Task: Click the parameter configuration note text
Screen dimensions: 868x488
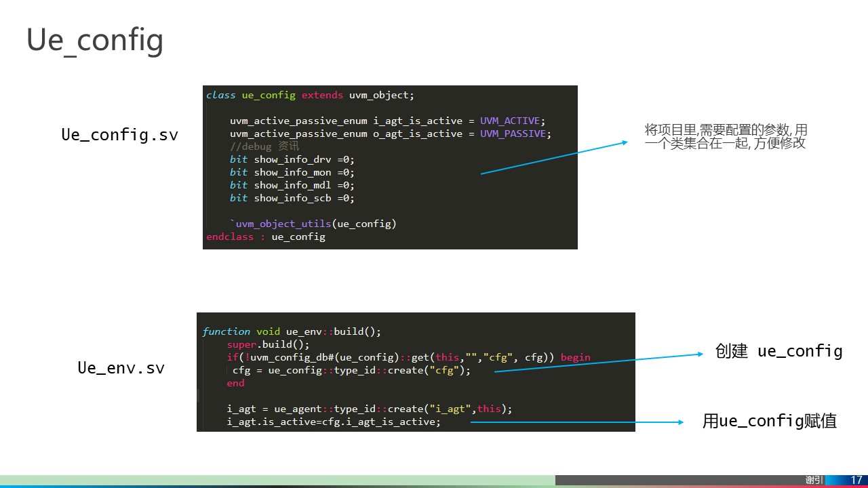Action: pyautogui.click(x=724, y=136)
